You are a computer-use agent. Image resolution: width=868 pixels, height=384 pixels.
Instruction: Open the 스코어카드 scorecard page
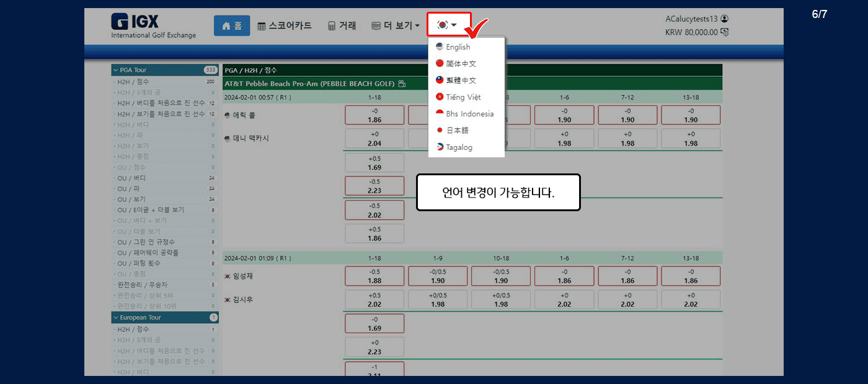285,25
